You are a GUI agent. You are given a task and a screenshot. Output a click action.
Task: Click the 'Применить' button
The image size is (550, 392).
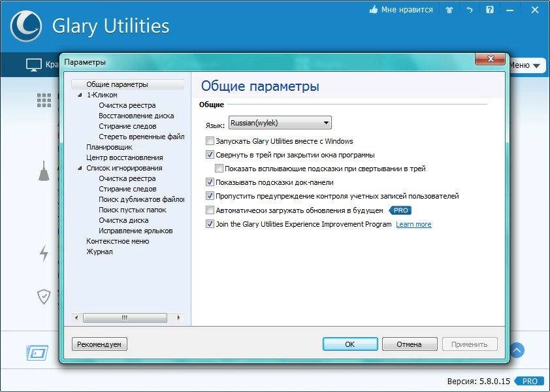469,344
